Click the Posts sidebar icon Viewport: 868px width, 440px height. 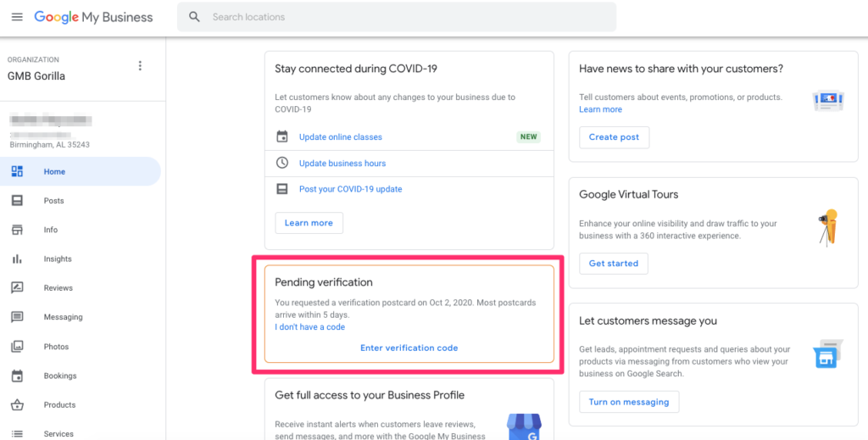pyautogui.click(x=17, y=200)
